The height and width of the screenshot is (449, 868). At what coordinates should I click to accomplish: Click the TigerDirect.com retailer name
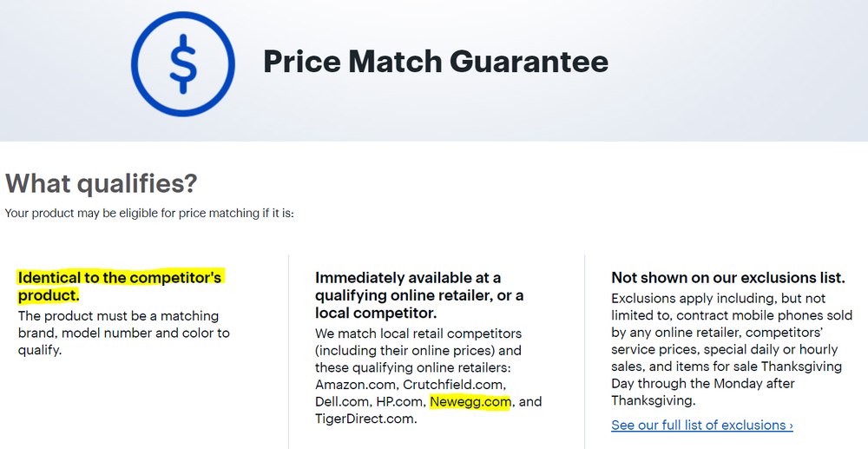point(365,419)
